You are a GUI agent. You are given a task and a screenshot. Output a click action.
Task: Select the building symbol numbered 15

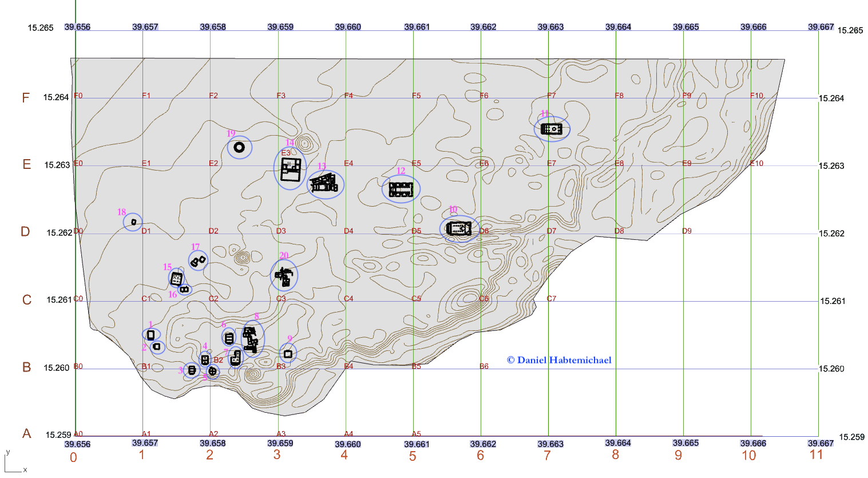177,279
